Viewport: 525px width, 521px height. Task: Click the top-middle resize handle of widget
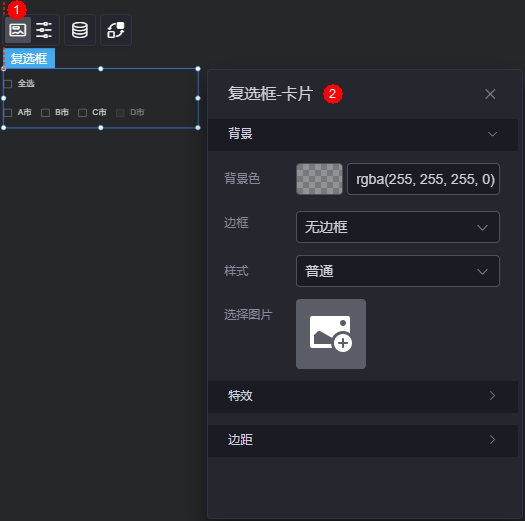tap(101, 69)
